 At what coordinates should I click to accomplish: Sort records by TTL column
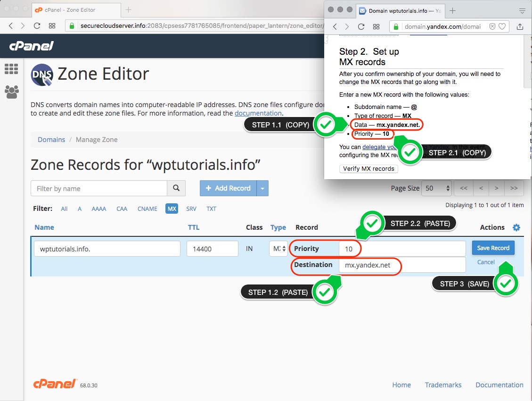[194, 227]
